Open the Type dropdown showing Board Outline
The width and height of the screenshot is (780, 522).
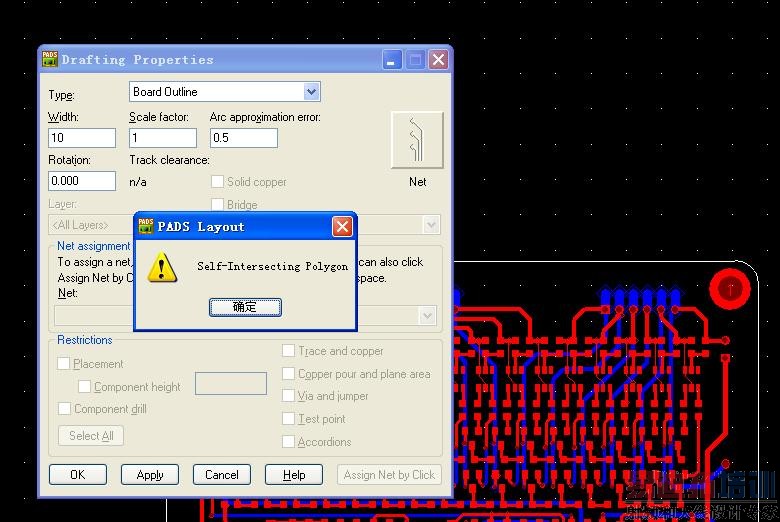(x=311, y=92)
